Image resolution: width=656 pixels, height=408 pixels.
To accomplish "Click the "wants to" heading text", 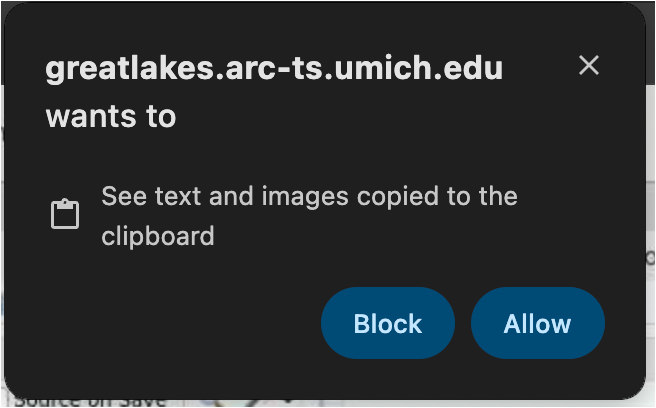I will (111, 117).
